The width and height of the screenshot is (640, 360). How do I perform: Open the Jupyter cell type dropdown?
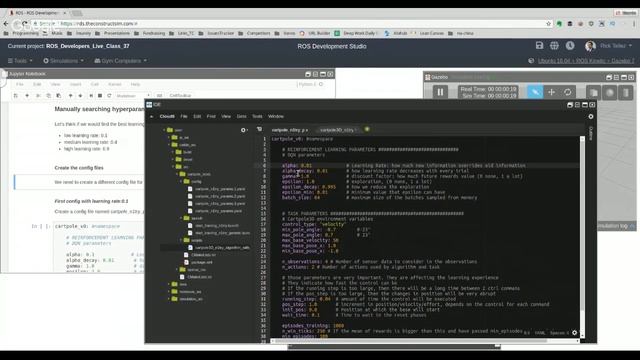tap(133, 96)
